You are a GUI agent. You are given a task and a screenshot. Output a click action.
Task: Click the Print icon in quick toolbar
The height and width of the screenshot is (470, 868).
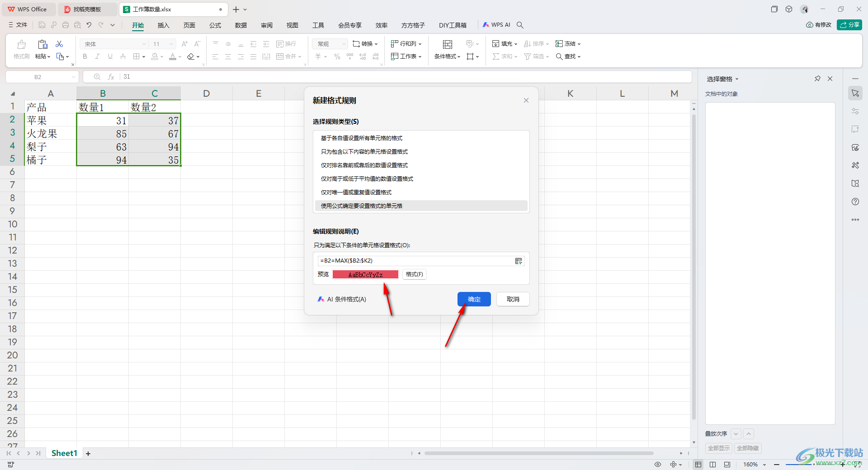(x=66, y=25)
